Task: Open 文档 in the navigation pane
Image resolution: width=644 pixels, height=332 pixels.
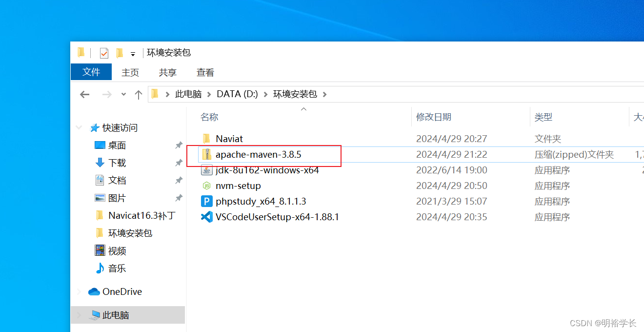Action: 117,181
